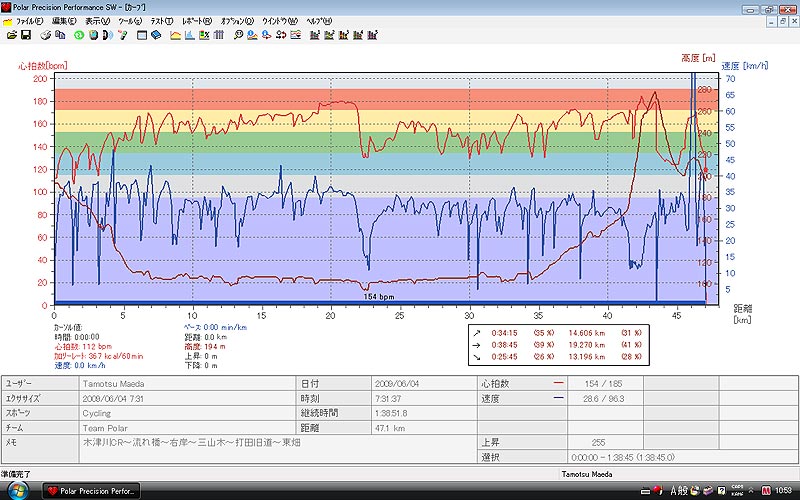
Task: Click the multi-line chart toolbar icon
Action: click(x=295, y=35)
